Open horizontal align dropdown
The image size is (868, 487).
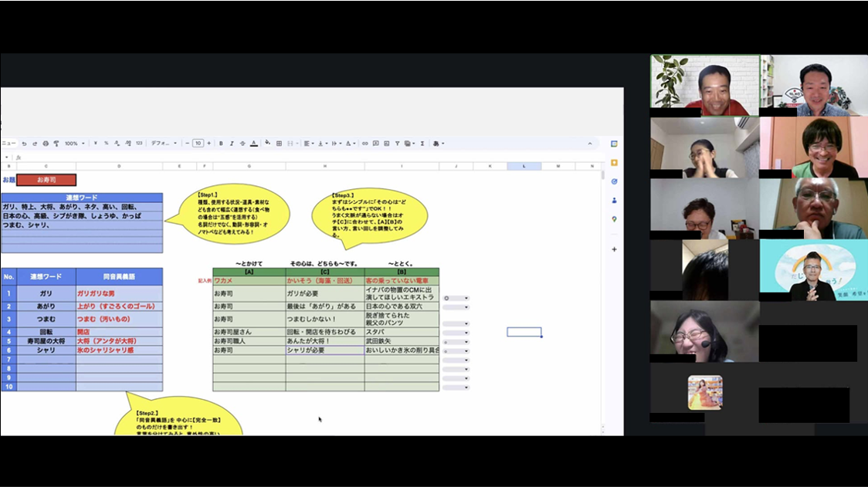(308, 144)
